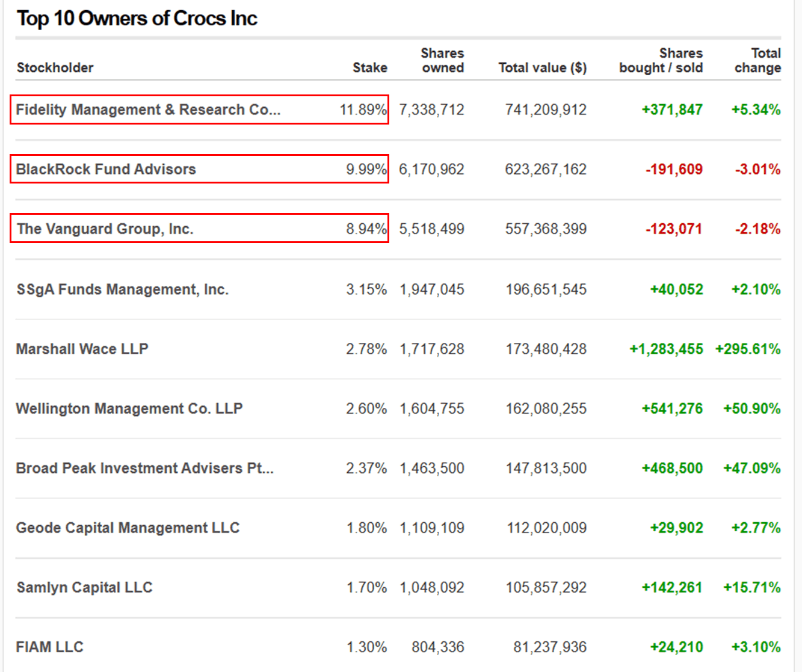This screenshot has width=802, height=672.
Task: Click the 1.80% stake value
Action: 366,528
